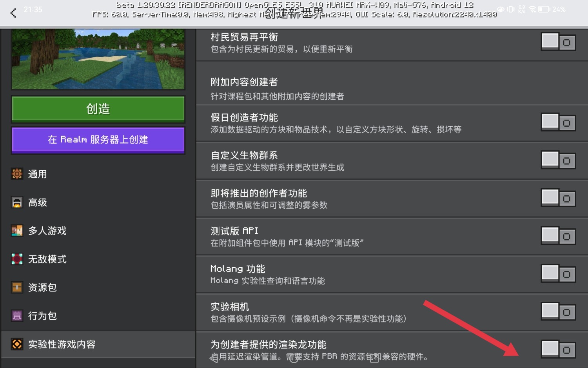Tap the Android recent apps square button
588x368 pixels.
coord(374,358)
